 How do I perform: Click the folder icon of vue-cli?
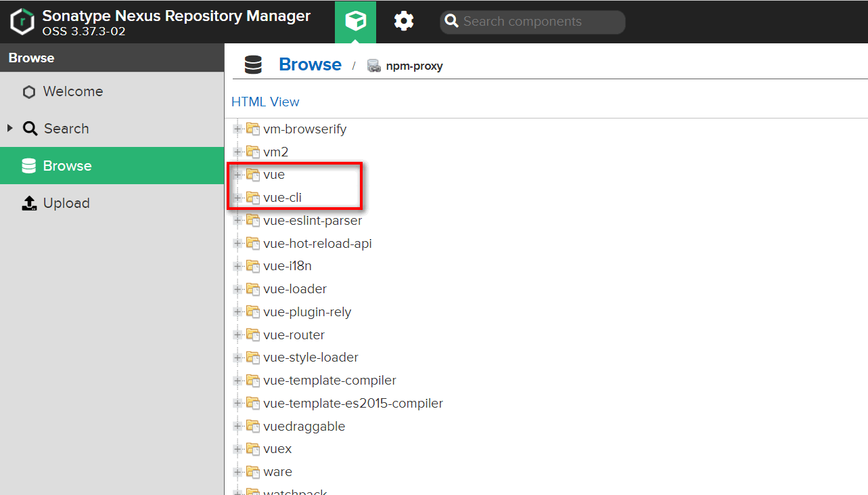point(253,198)
